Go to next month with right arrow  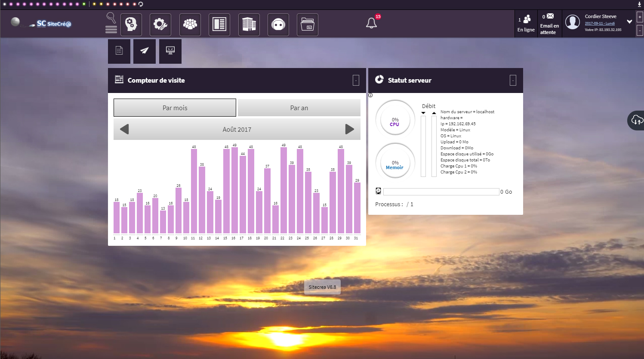[x=350, y=129]
